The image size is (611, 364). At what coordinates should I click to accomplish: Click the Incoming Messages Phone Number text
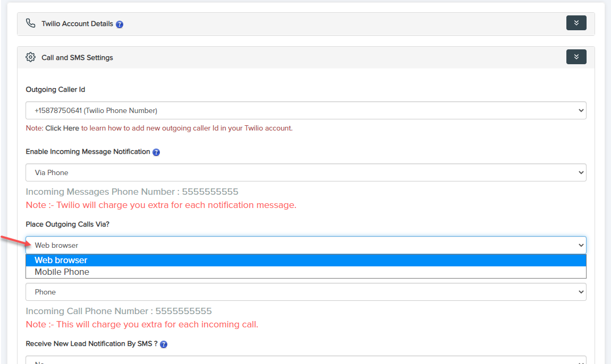[132, 192]
